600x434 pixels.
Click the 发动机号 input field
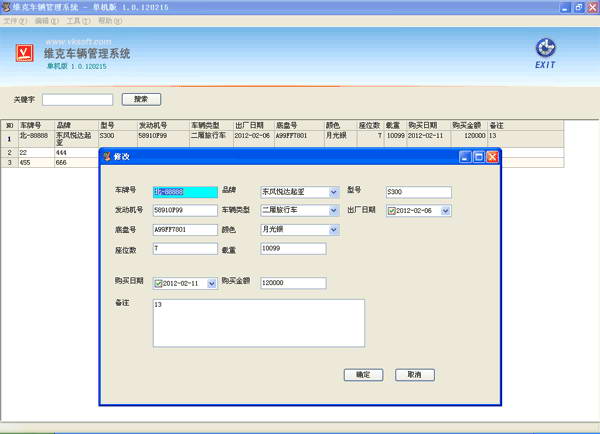point(185,210)
